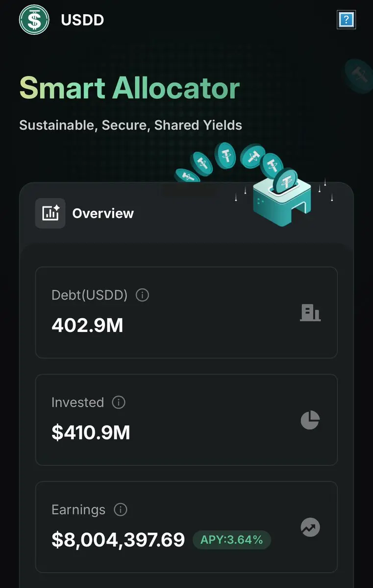Click the Debt(USDD) label
Image resolution: width=373 pixels, height=588 pixels.
coord(89,295)
